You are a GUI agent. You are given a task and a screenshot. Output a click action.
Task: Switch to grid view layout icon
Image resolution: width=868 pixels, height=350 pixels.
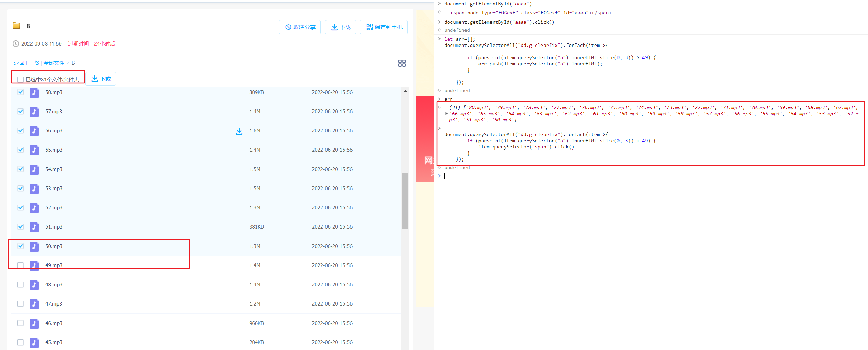point(402,63)
